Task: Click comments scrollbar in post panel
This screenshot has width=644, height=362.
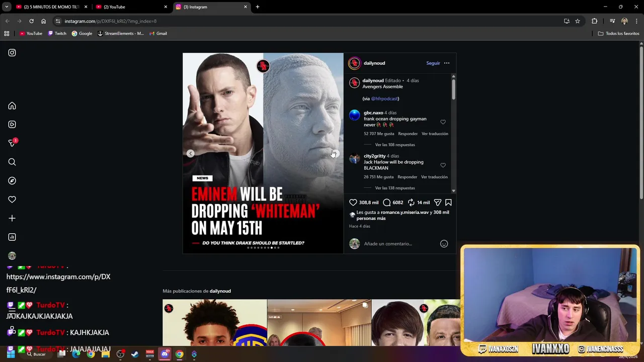Action: pos(453,89)
